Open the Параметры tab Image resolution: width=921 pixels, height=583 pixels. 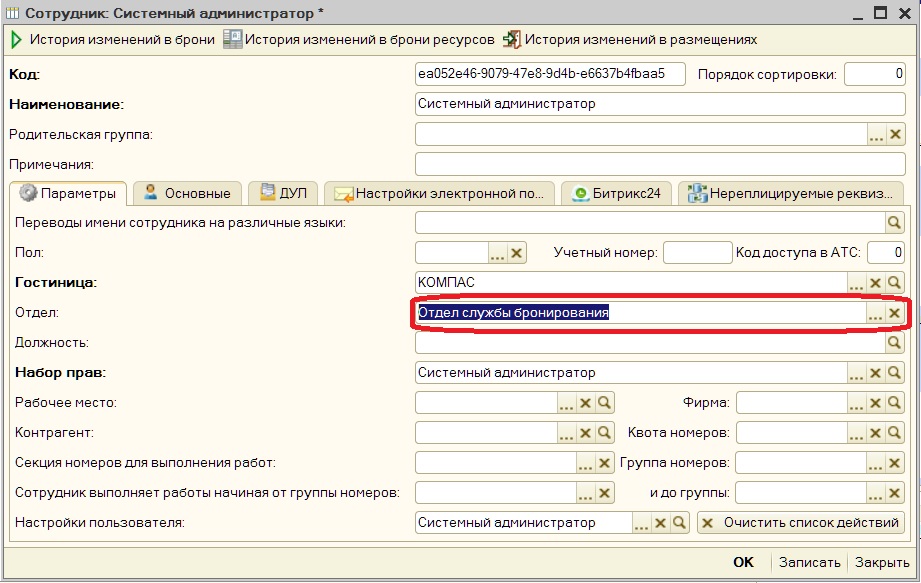pos(68,193)
